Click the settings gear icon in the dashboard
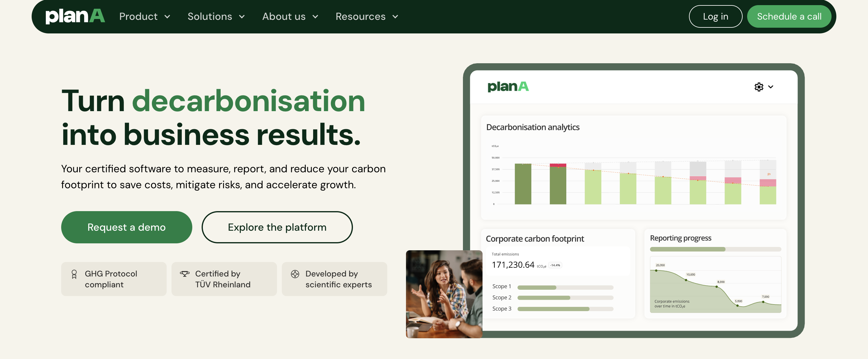Viewport: 868px width, 359px height. tap(759, 87)
